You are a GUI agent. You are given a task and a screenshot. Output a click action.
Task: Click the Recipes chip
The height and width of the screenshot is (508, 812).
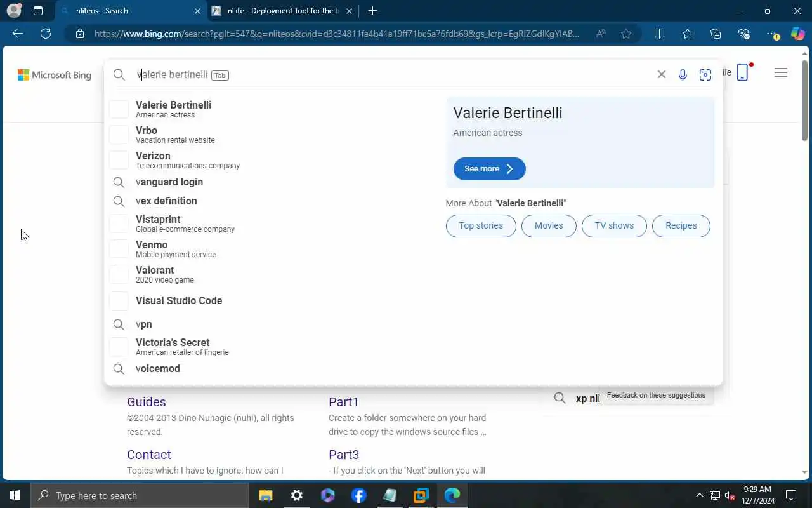coord(681,226)
